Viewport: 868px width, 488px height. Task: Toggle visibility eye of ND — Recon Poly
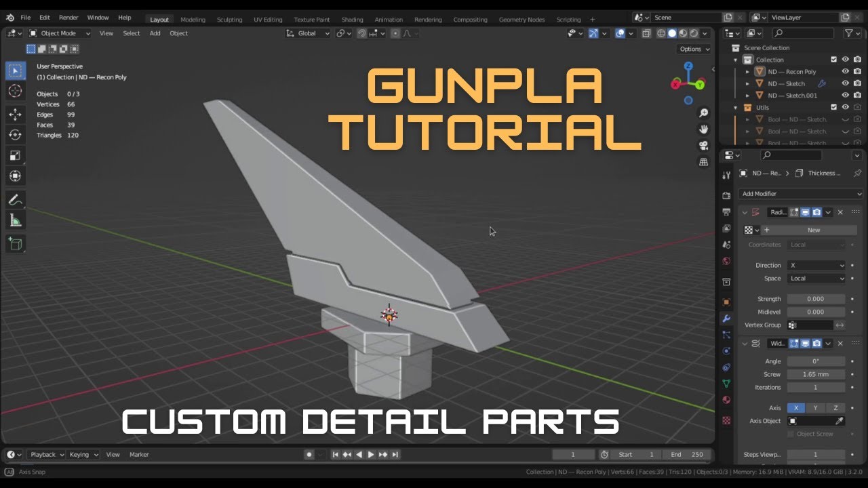pos(846,71)
